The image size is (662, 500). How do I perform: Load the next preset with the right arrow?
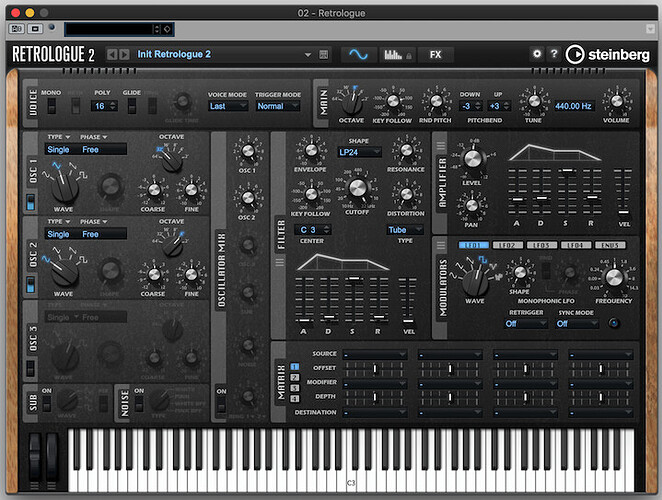point(124,54)
